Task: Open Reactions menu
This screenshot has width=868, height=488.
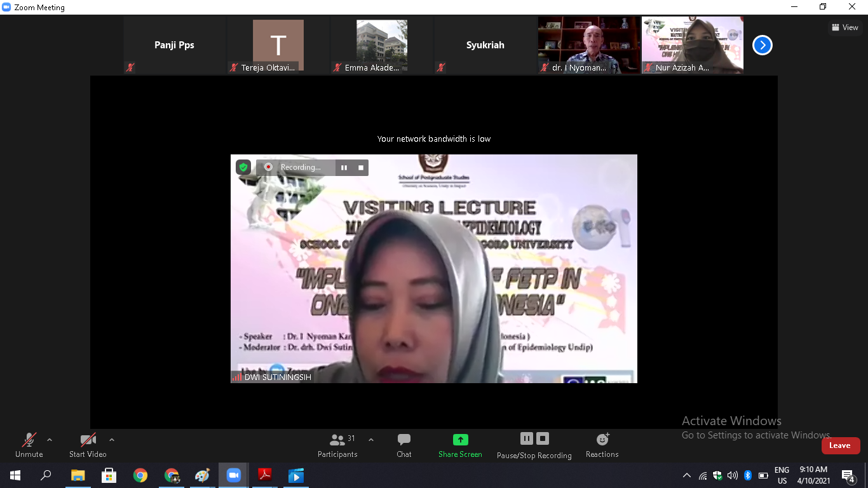Action: [602, 445]
